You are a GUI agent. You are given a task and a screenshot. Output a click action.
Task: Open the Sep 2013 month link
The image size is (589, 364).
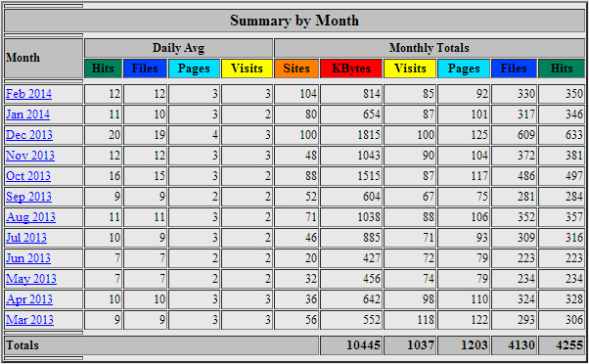pyautogui.click(x=29, y=197)
